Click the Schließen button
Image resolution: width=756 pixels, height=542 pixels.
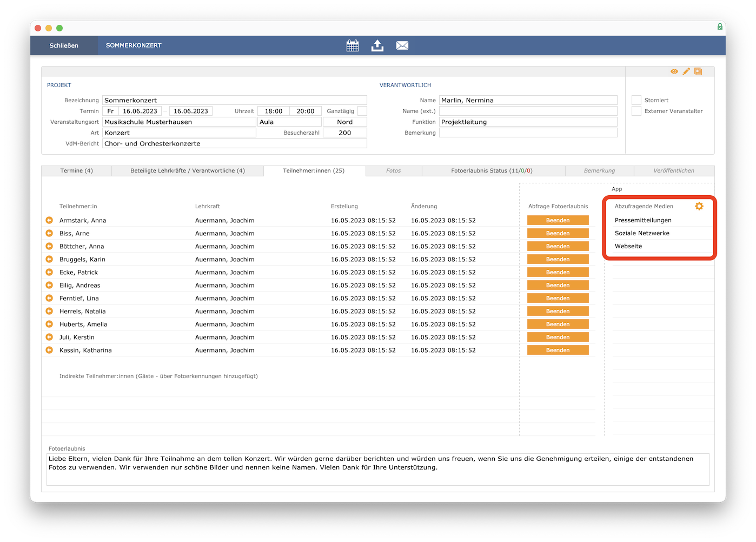64,45
